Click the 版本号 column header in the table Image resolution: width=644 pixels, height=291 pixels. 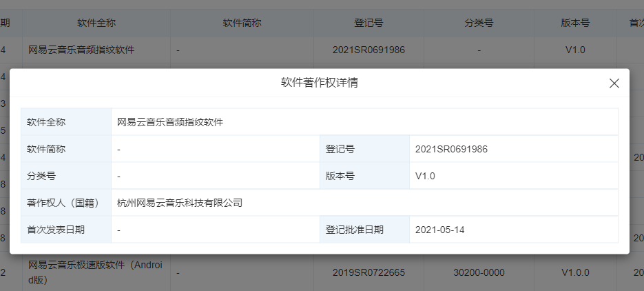575,22
